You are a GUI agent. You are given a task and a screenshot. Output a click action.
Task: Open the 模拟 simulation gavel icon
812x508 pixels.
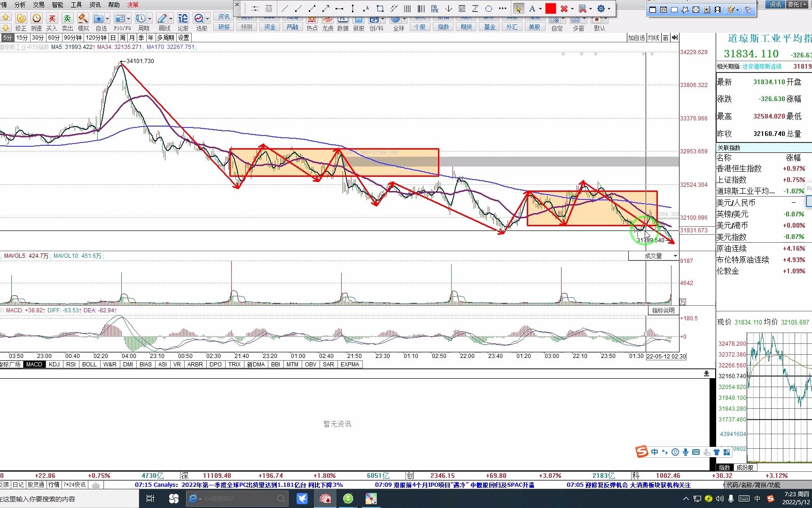(83, 18)
